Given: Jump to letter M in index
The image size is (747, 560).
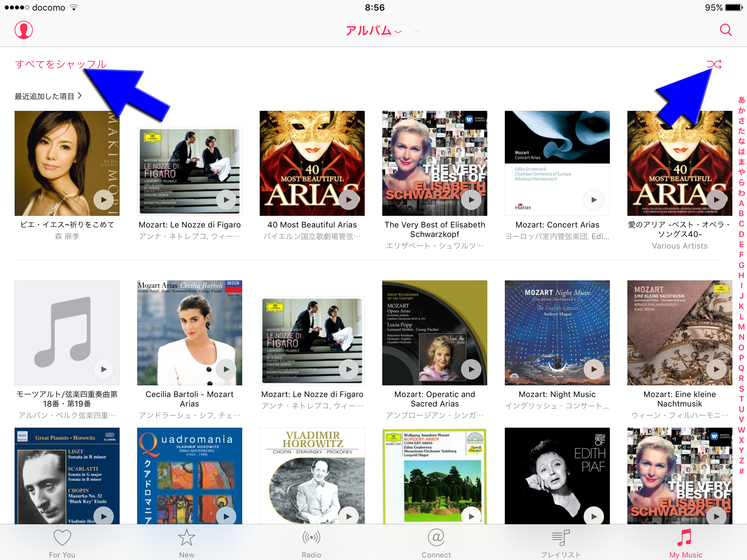Looking at the screenshot, I should [x=742, y=327].
